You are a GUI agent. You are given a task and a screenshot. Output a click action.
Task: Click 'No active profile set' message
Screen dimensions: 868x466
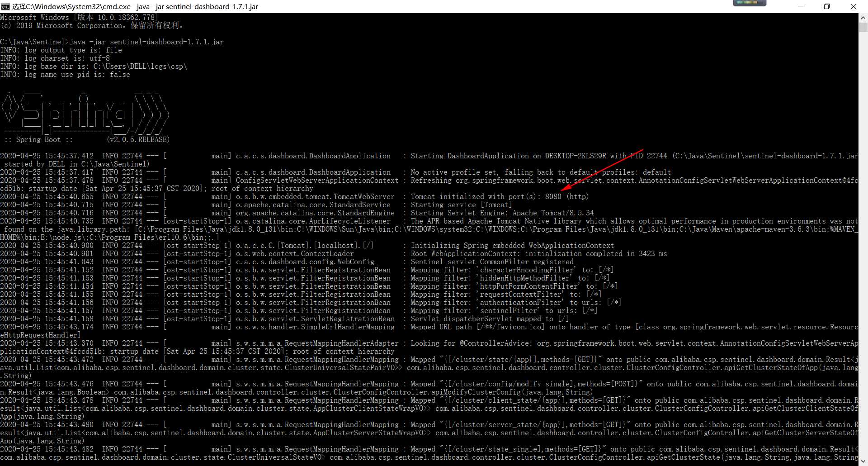[x=541, y=172]
